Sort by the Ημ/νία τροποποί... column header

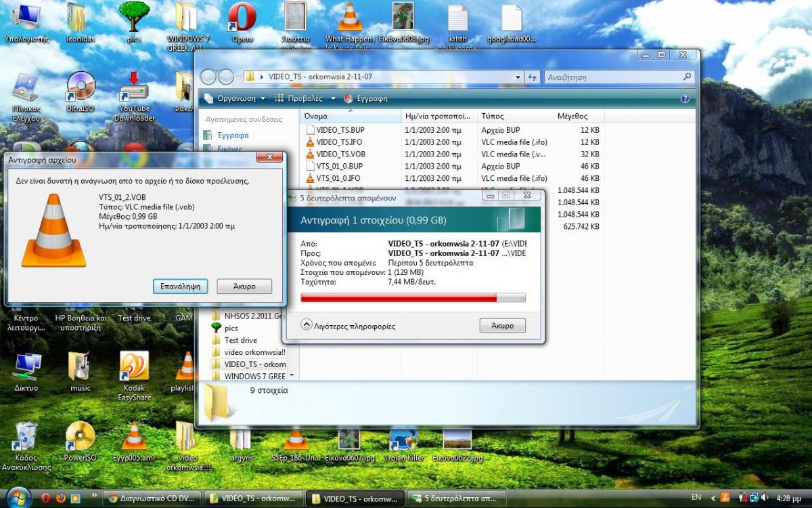[x=440, y=116]
